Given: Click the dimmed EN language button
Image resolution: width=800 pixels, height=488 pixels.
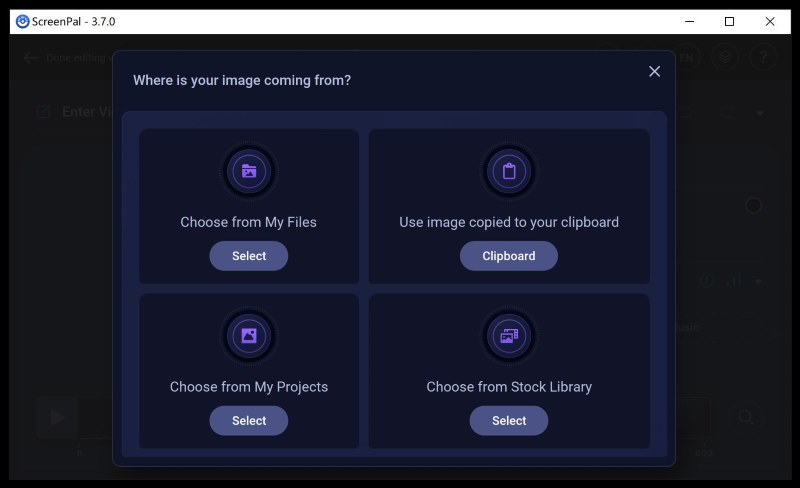Looking at the screenshot, I should (x=686, y=58).
